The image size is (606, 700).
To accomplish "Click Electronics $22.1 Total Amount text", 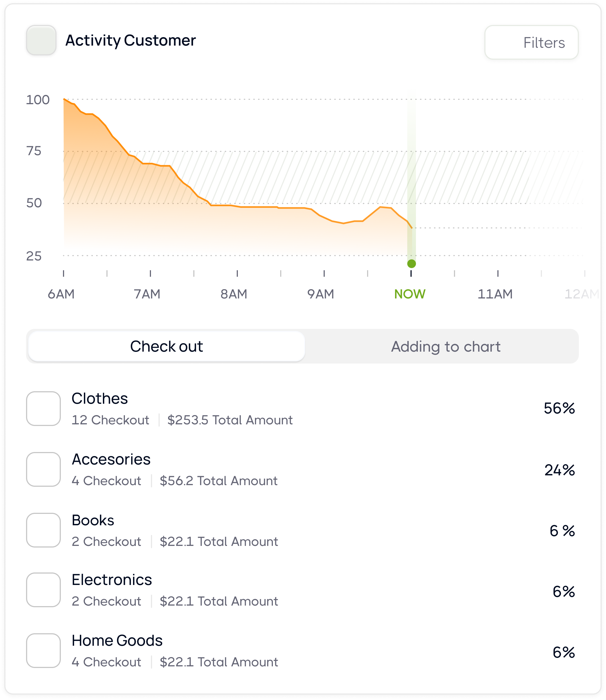I will point(219,601).
